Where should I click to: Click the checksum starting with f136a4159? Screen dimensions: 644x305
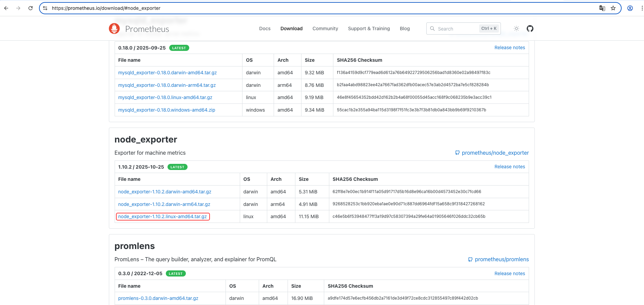coord(414,73)
